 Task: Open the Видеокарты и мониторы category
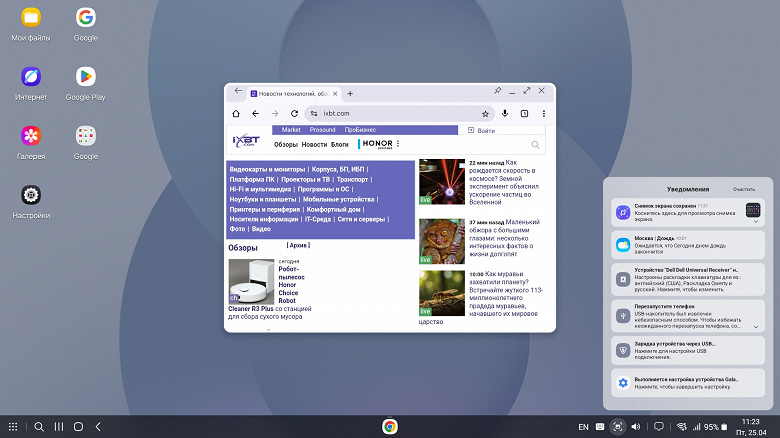pos(267,169)
